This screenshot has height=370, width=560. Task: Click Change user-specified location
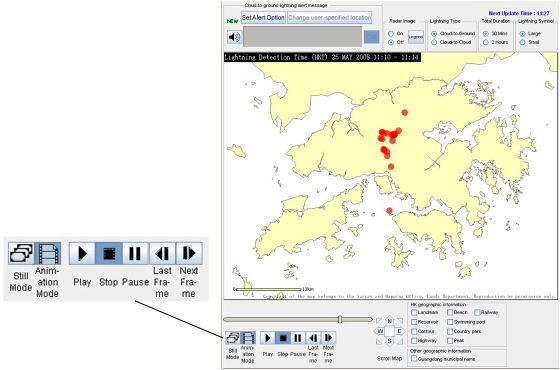point(329,18)
